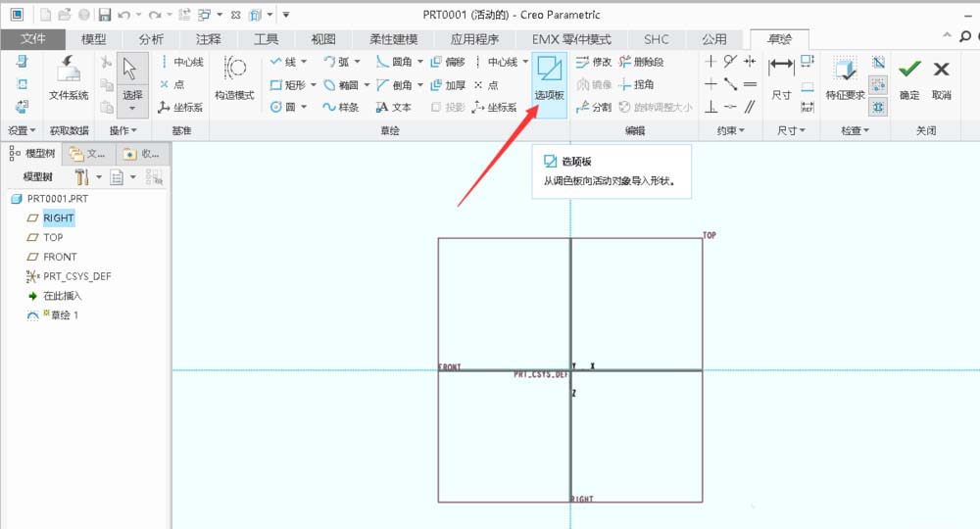Apply the tangent constraint icon
Image resolution: width=980 pixels, height=529 pixels.
click(x=730, y=61)
